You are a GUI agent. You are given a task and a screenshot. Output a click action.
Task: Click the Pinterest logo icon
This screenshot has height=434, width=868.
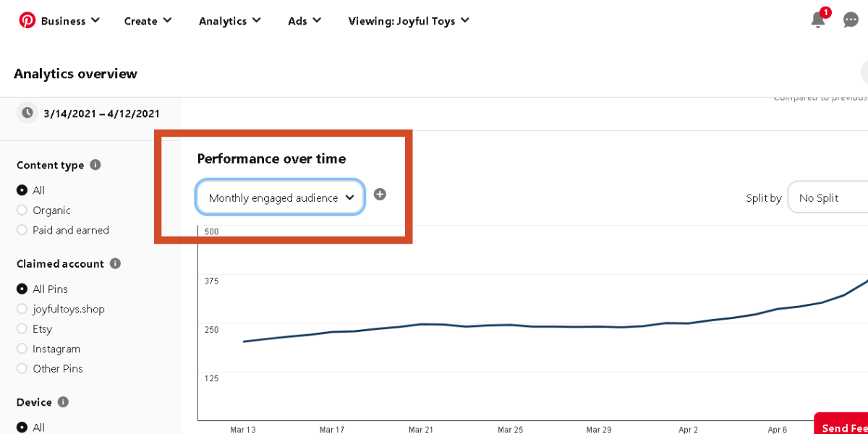pyautogui.click(x=27, y=20)
